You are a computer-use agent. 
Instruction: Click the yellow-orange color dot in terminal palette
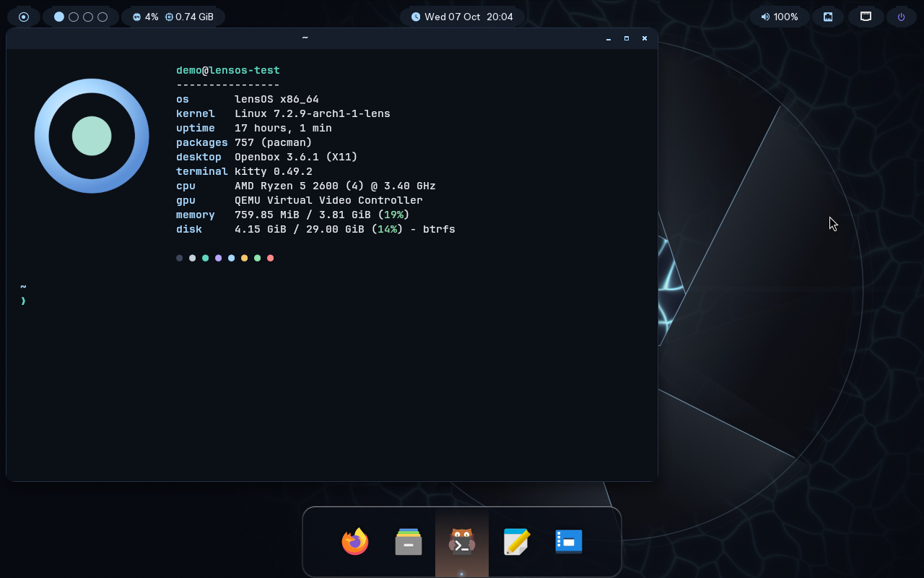[245, 258]
